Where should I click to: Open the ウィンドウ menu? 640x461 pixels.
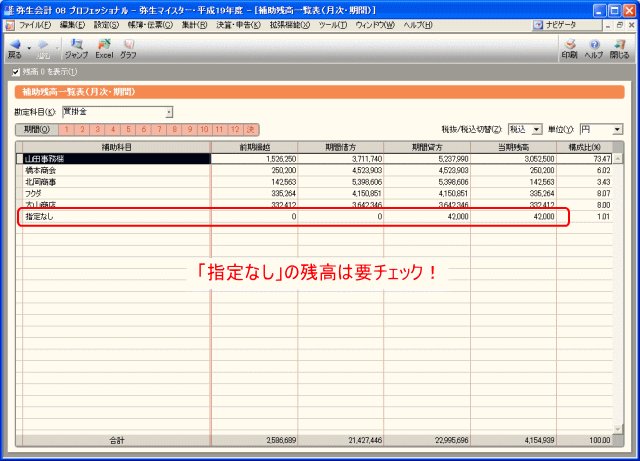[375, 25]
